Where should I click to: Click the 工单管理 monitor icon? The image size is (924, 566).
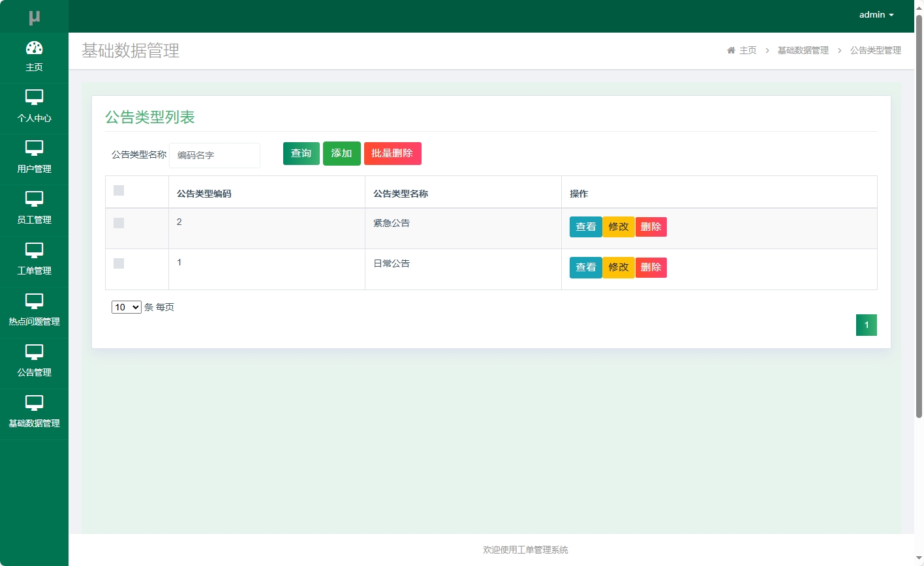click(34, 250)
